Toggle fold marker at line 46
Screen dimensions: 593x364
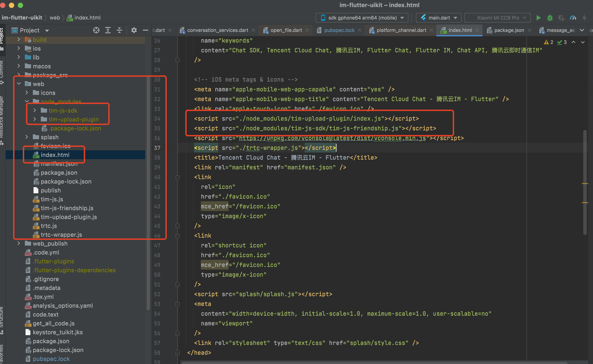(x=178, y=236)
